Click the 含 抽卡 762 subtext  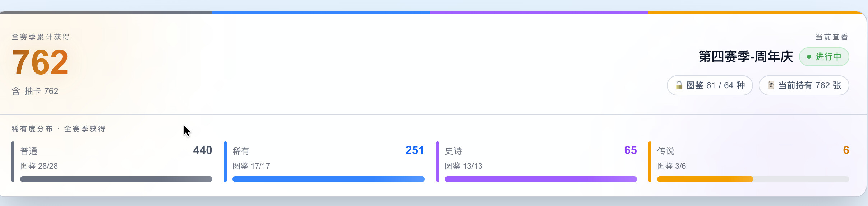pos(35,91)
